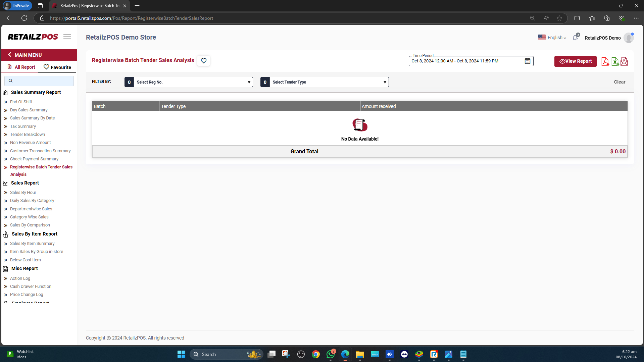Click the Clear filters link
The width and height of the screenshot is (644, 362).
620,82
